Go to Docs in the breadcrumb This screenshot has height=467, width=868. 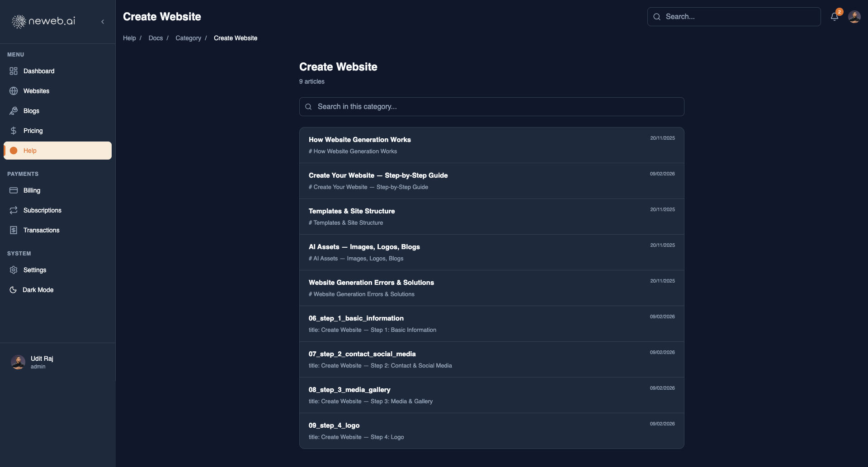[x=156, y=38]
